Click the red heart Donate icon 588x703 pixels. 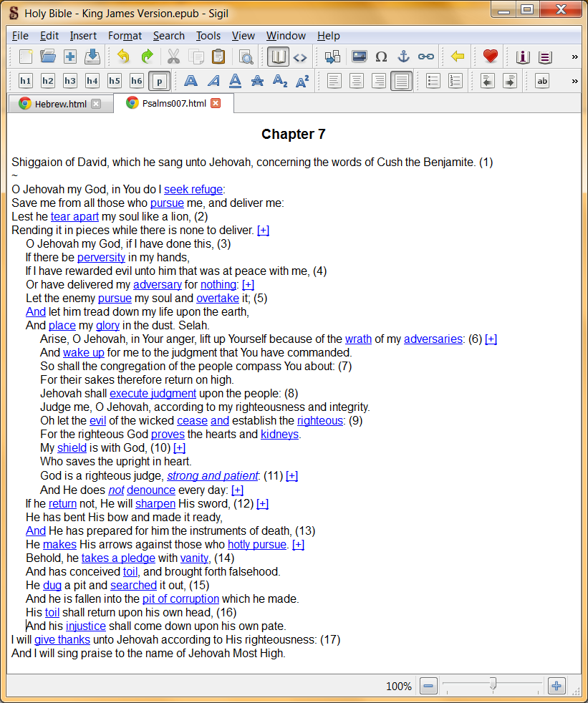pos(490,57)
